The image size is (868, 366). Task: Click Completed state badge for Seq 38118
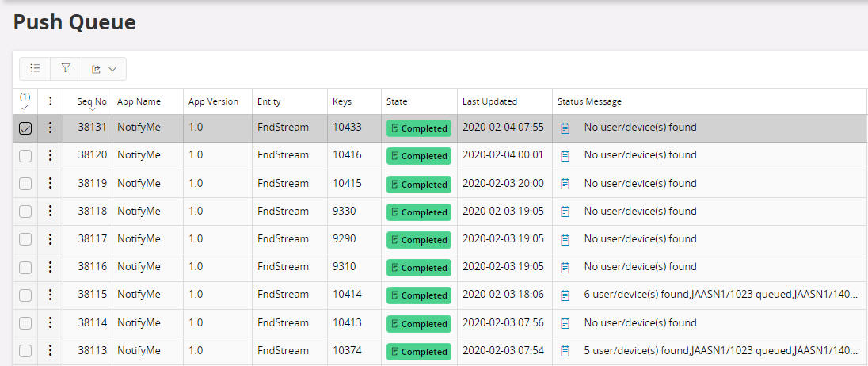418,212
